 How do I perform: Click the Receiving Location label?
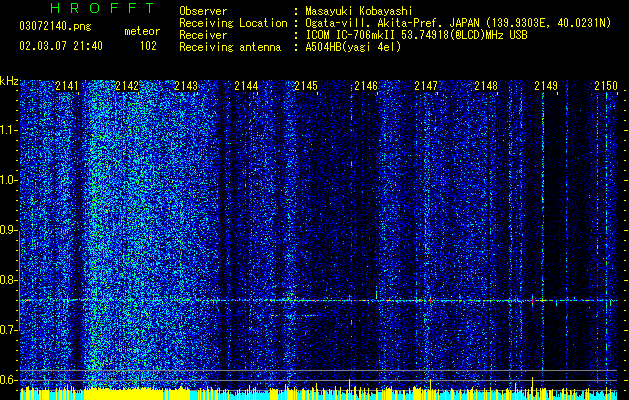click(233, 23)
